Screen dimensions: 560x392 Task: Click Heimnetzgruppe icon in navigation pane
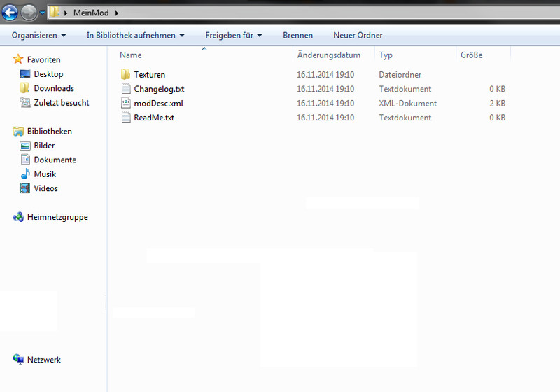click(x=18, y=218)
